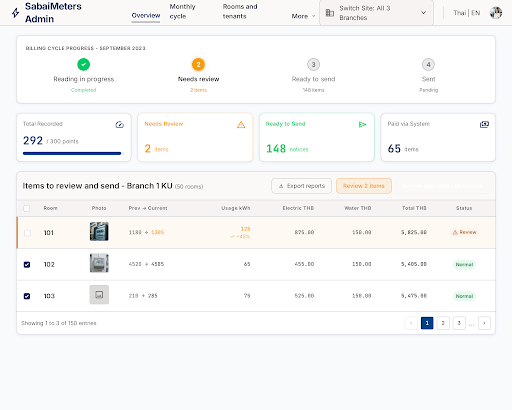The image size is (512, 410).
Task: Click the usage trend icon for room 101
Action: click(232, 237)
